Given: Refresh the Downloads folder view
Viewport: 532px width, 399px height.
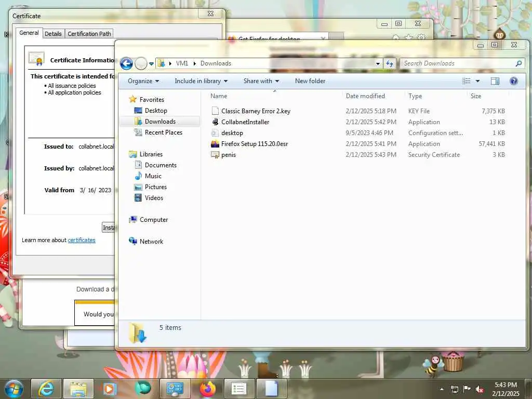Looking at the screenshot, I should pyautogui.click(x=390, y=63).
